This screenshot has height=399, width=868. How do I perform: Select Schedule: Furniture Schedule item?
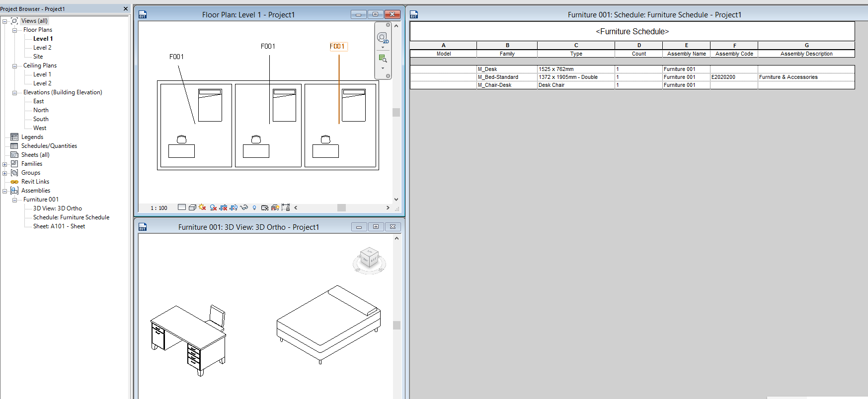[x=71, y=217]
